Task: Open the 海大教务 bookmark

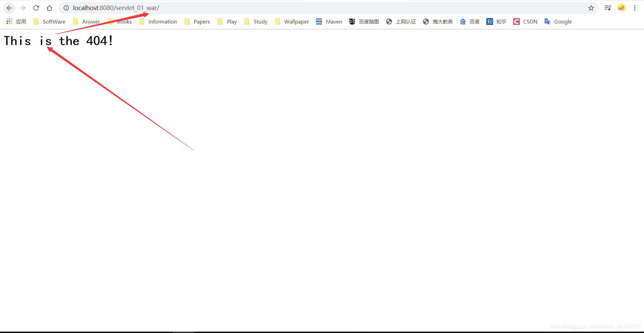Action: click(438, 22)
